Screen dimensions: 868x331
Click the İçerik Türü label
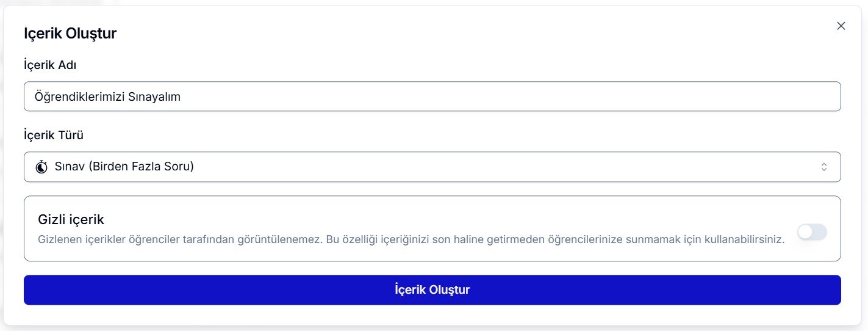click(54, 135)
